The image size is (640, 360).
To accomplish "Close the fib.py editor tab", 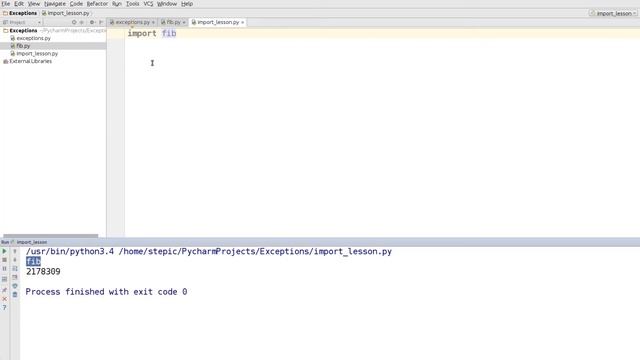I will 184,22.
